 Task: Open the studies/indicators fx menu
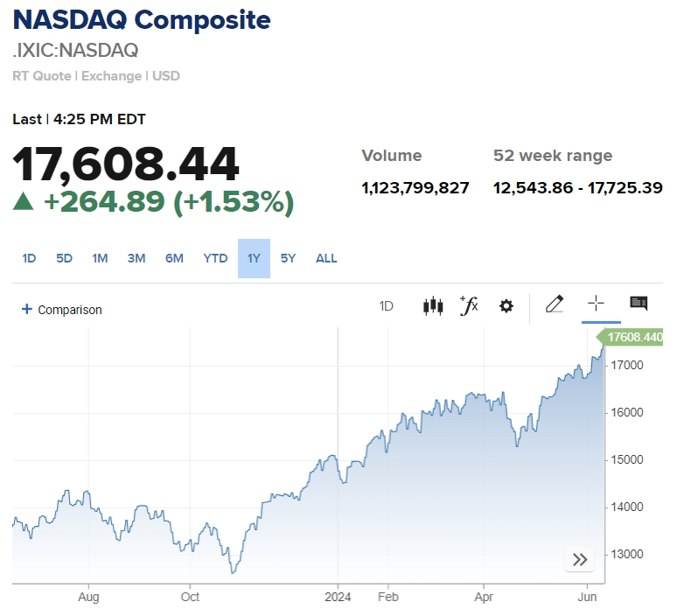click(x=469, y=305)
